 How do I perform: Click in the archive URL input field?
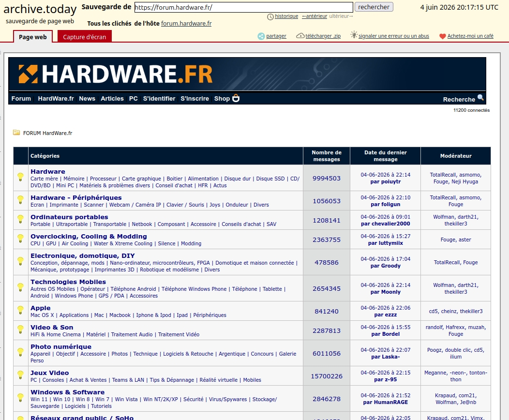[x=243, y=7]
